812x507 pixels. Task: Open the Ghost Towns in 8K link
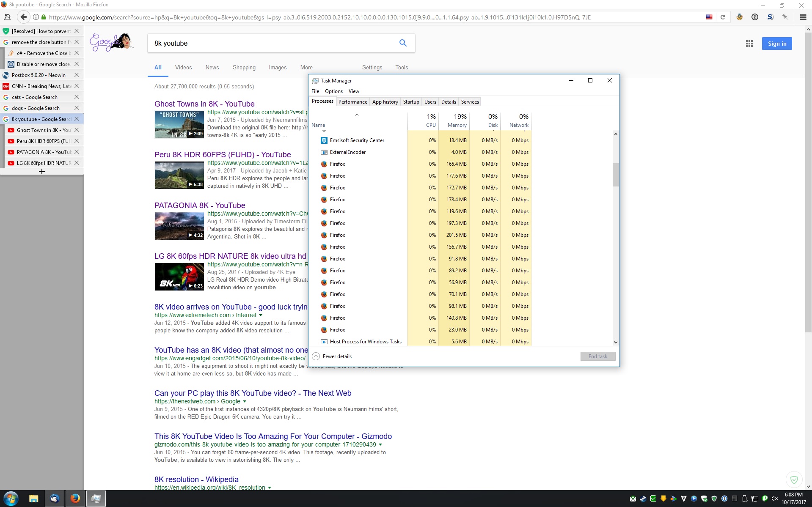(x=204, y=104)
